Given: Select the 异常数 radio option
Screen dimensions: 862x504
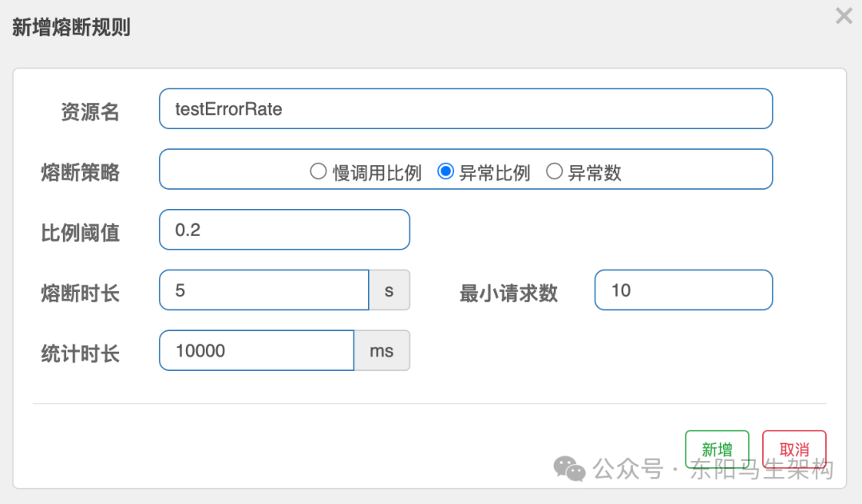Looking at the screenshot, I should click(x=554, y=171).
